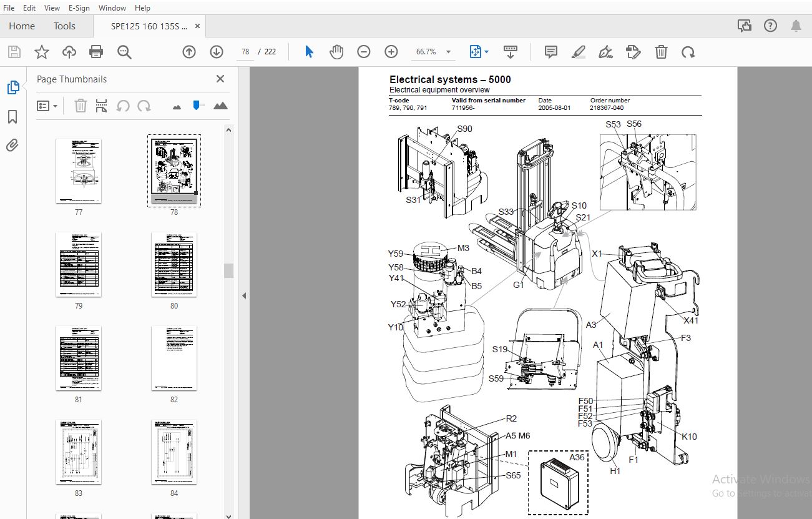The width and height of the screenshot is (812, 519).
Task: Select the page 79 thumbnail
Action: click(x=79, y=264)
